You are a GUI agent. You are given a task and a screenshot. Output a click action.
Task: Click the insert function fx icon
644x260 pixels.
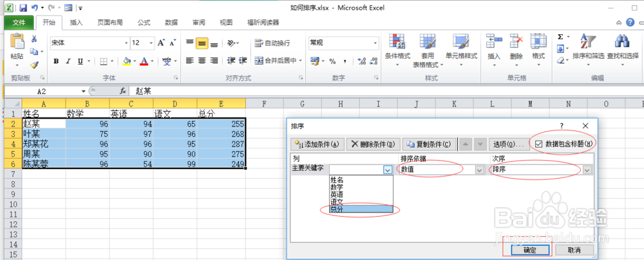123,91
